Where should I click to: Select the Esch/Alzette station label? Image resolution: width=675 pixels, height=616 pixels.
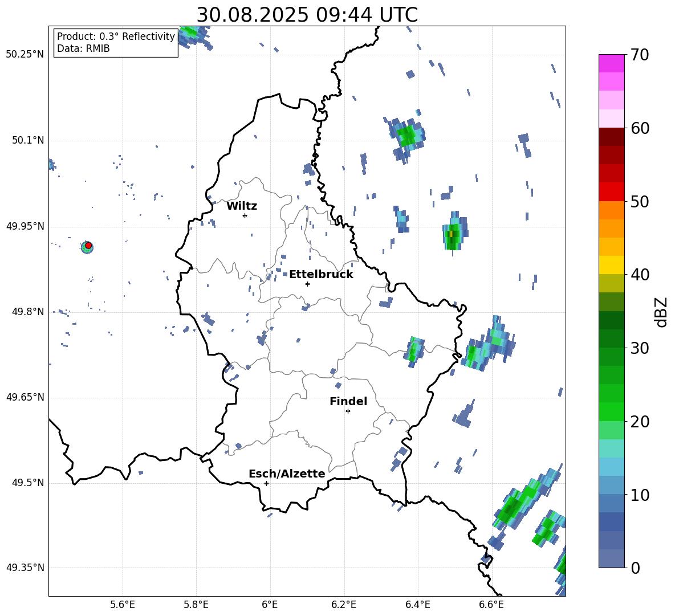coord(287,474)
